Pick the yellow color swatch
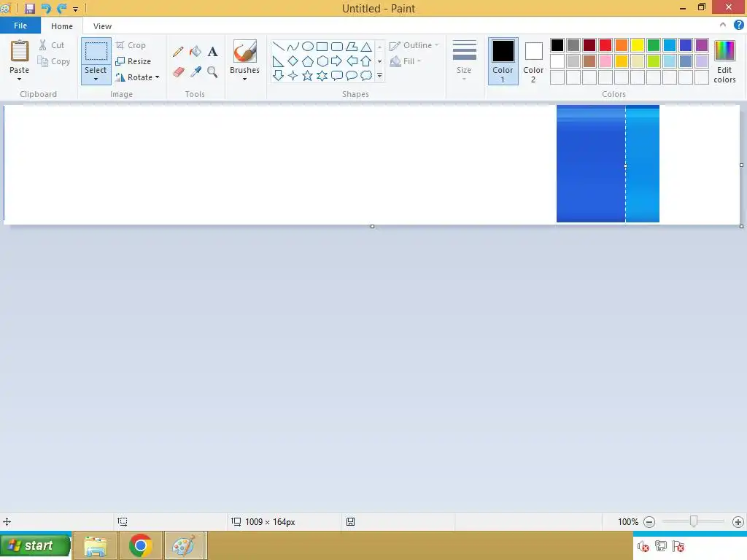 coord(638,45)
